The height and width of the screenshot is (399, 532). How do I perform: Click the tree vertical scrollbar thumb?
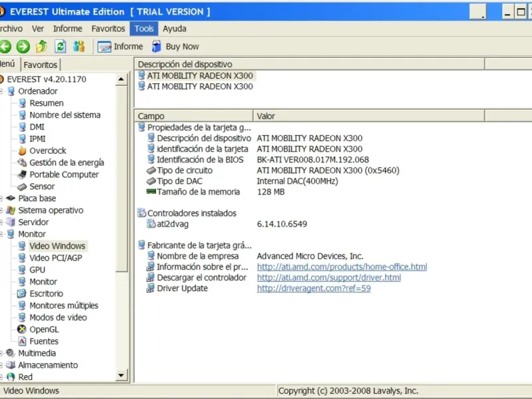coord(121,179)
